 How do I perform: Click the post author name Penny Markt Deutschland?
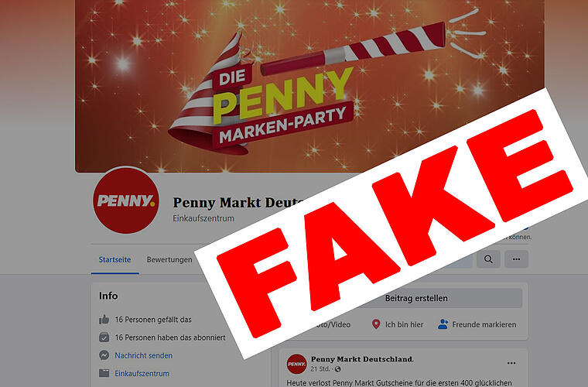click(x=362, y=359)
